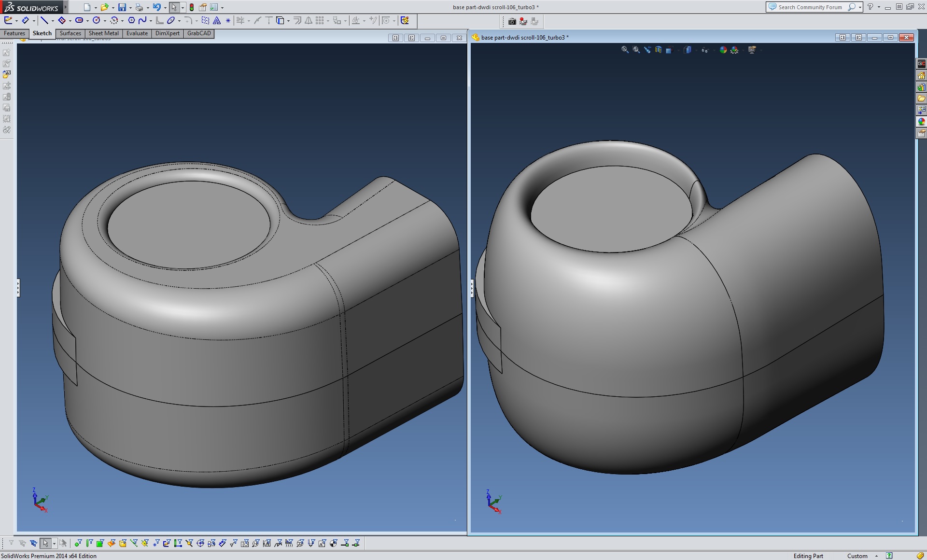Viewport: 927px width, 560px height.
Task: Switch to the Surfaces tab
Action: coord(70,33)
